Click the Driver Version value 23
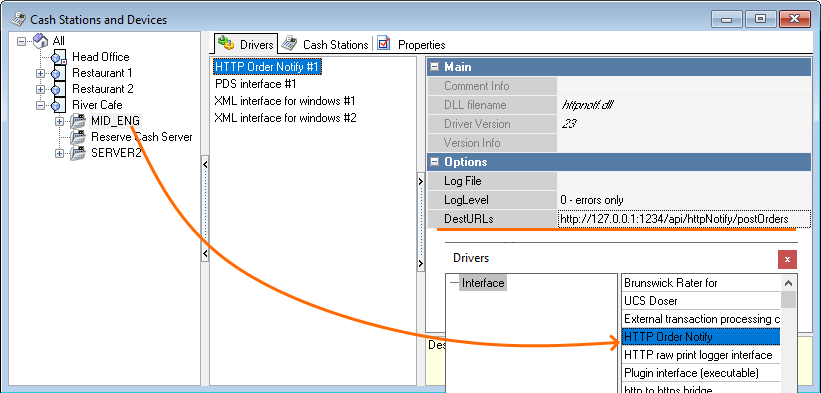 tap(568, 124)
